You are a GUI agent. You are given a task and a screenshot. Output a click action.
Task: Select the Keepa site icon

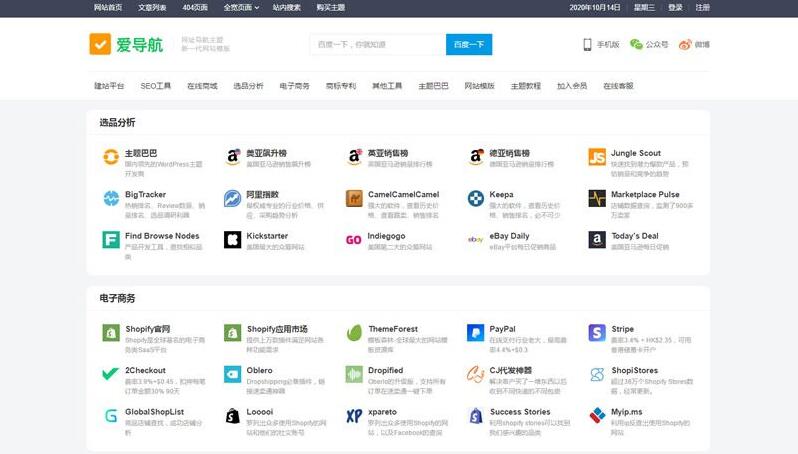click(x=475, y=198)
